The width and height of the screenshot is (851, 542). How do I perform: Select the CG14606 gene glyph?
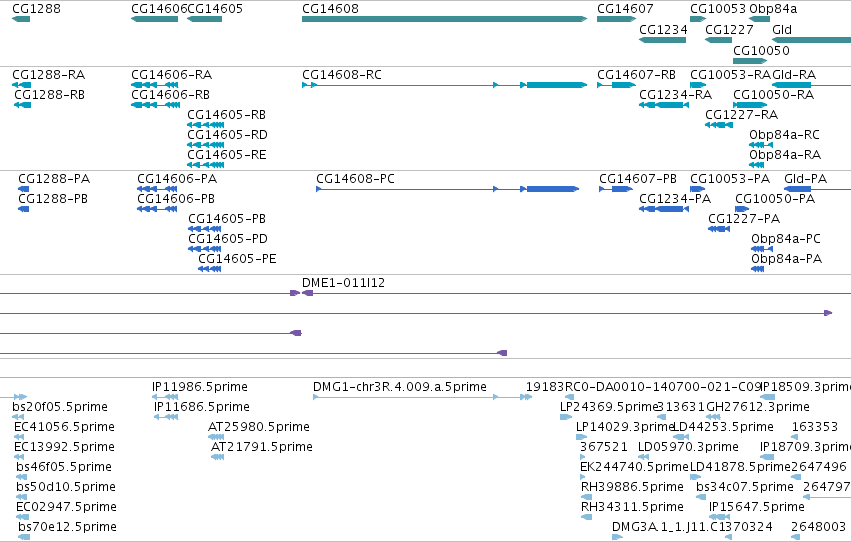[x=155, y=19]
